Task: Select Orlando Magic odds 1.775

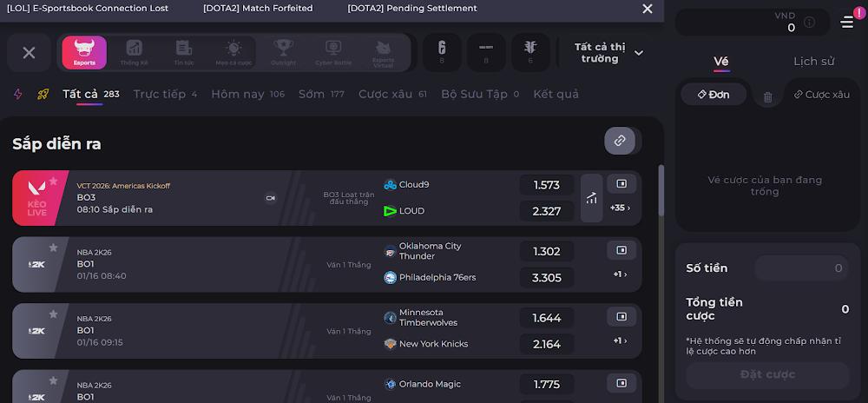Action: coord(546,384)
